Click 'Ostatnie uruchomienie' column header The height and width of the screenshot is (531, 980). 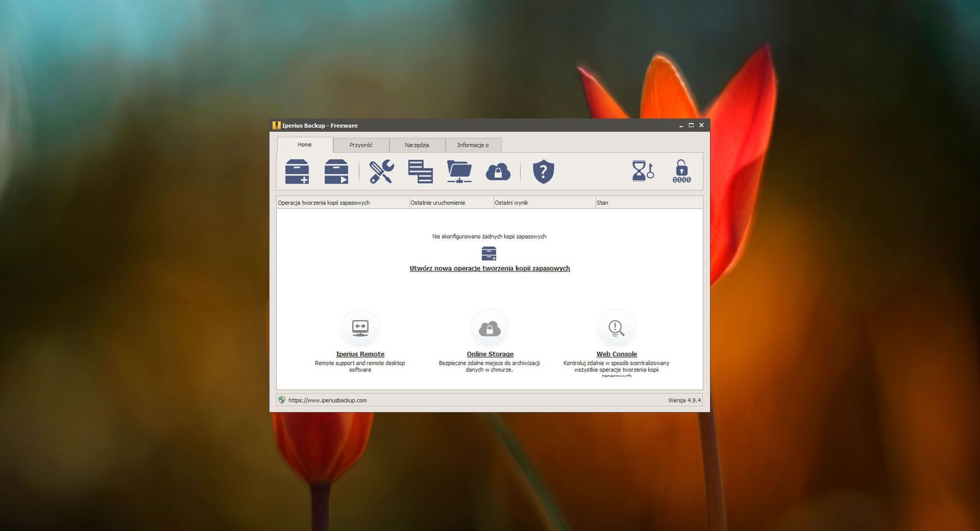coord(451,203)
